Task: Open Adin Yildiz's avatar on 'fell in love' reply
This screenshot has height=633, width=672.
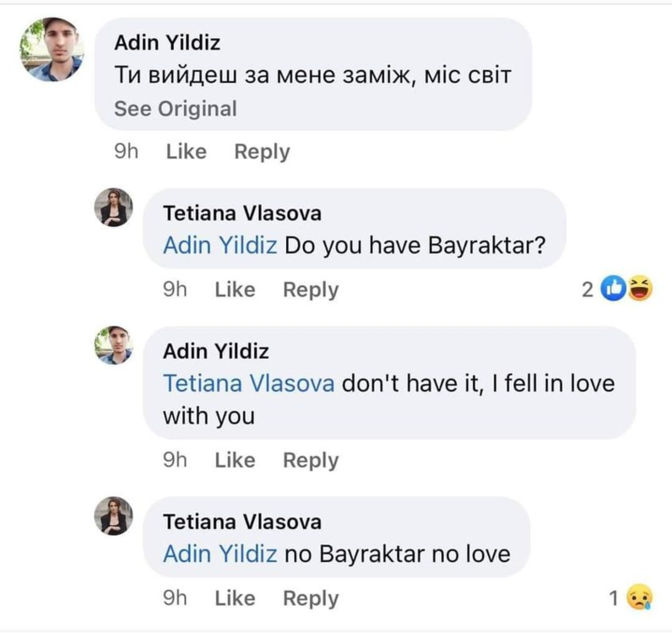Action: [112, 346]
